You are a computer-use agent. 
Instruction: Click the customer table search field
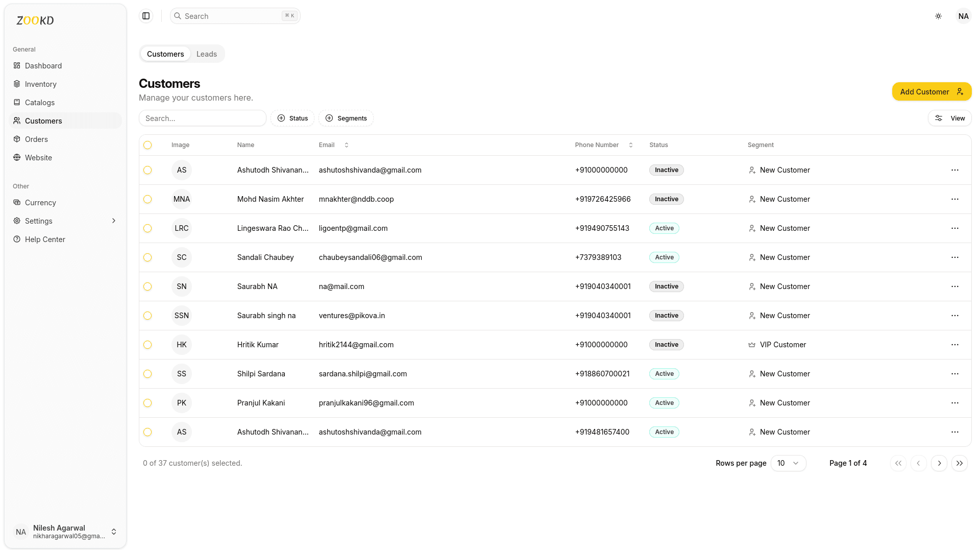(202, 118)
